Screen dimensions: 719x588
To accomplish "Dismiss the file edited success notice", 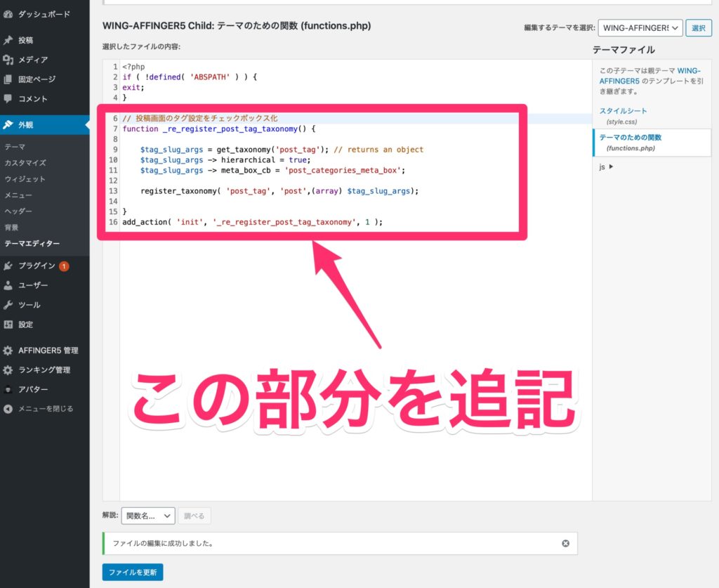I will pyautogui.click(x=565, y=543).
